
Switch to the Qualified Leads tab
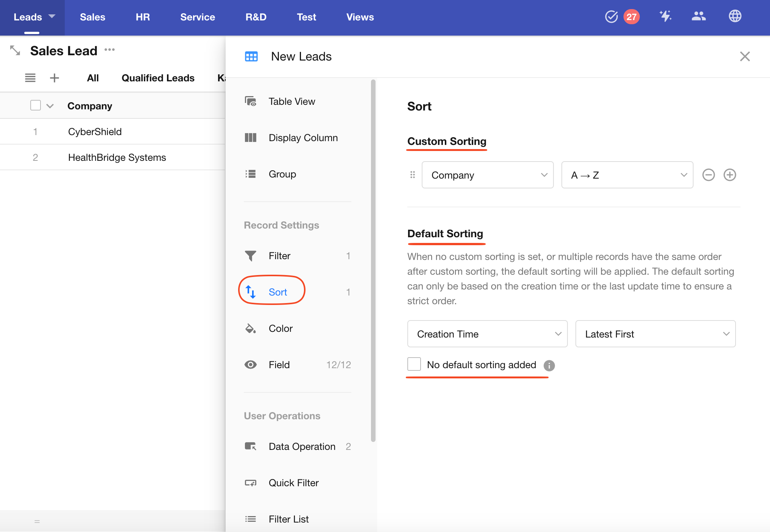click(x=158, y=78)
